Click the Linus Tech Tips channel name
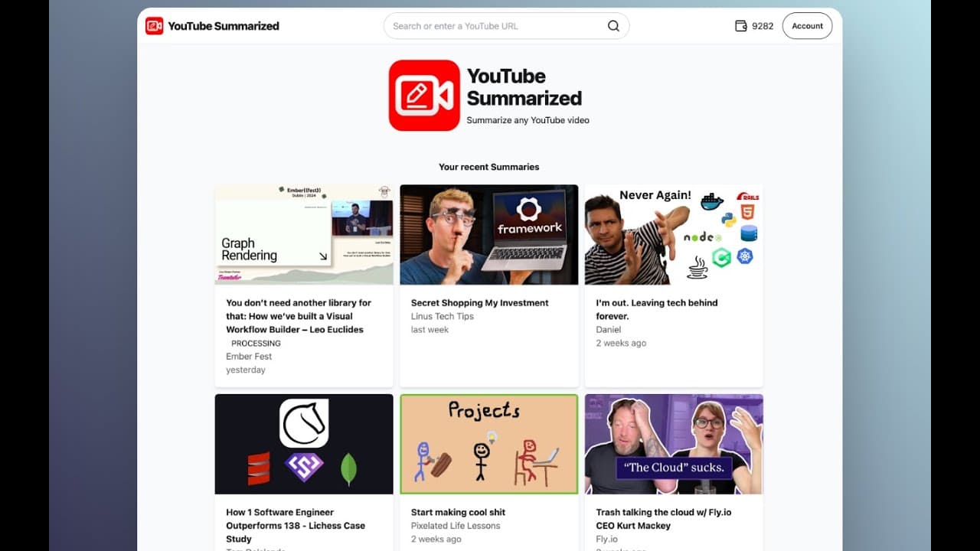980x551 pixels. tap(443, 317)
